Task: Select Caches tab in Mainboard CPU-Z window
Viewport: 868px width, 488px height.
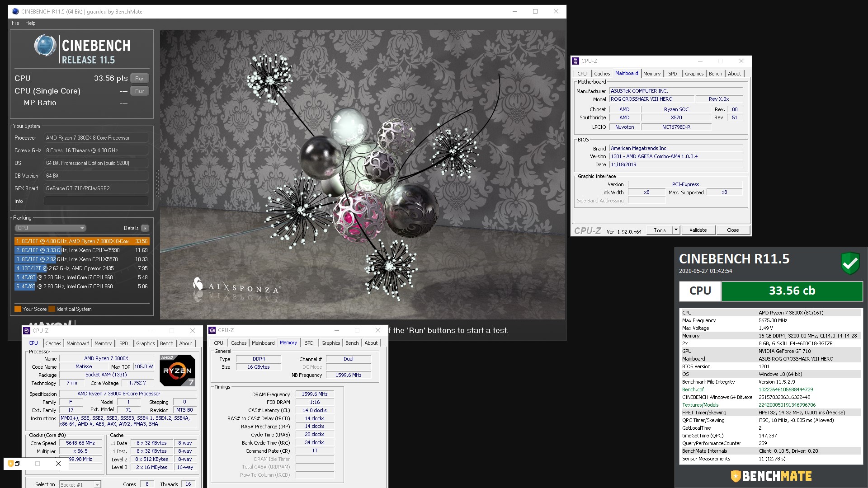Action: [602, 74]
